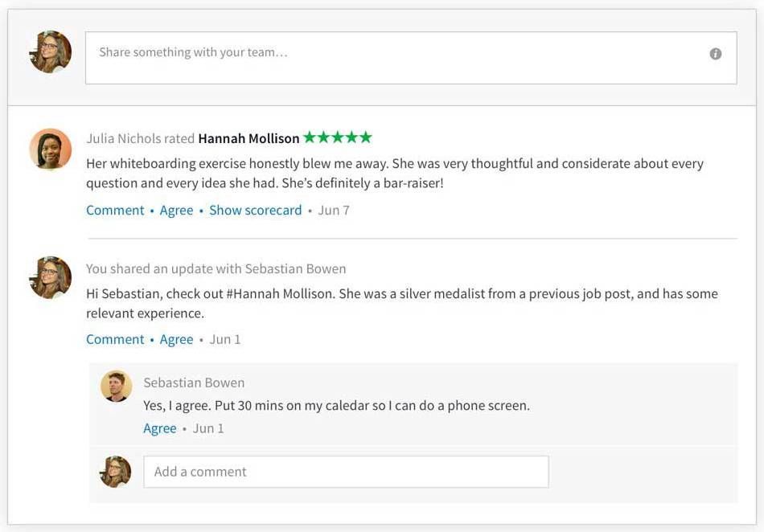Click the avatar next to Add a comment
This screenshot has height=532, width=764.
(x=116, y=472)
